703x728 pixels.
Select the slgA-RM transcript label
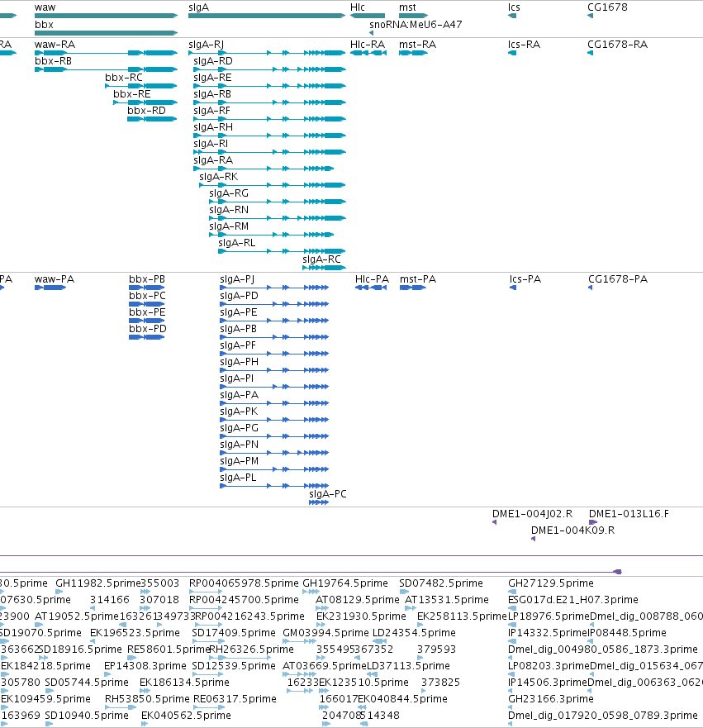229,226
